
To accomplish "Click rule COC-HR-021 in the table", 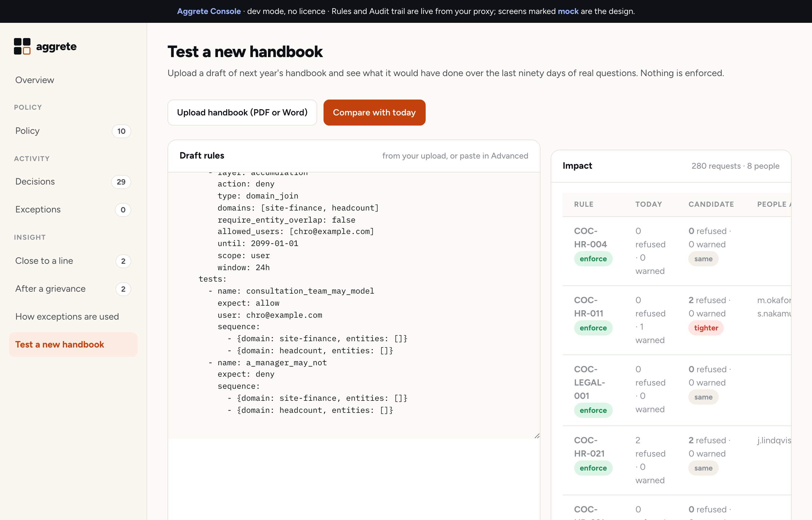I will tap(589, 447).
